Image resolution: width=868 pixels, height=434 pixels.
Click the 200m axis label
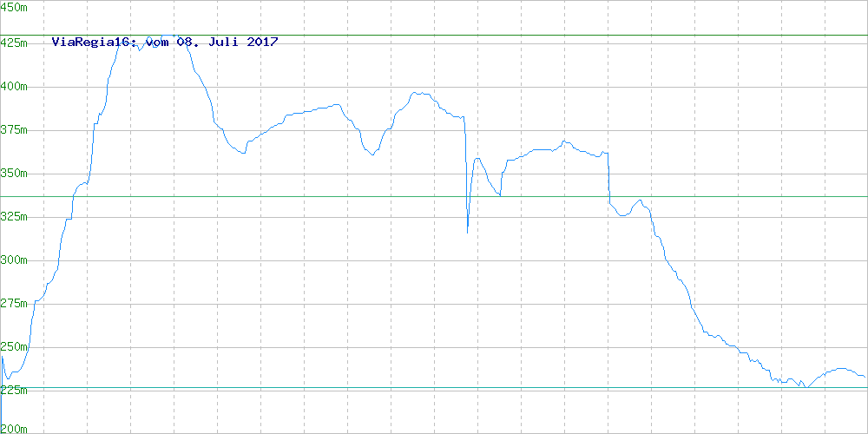pyautogui.click(x=14, y=429)
